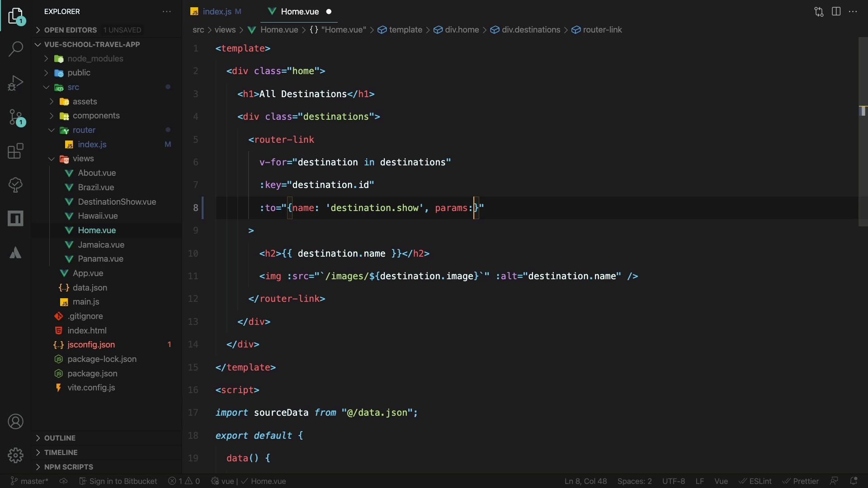This screenshot has height=488, width=868.
Task: Expand the NPM SCRIPTS section
Action: click(68, 467)
